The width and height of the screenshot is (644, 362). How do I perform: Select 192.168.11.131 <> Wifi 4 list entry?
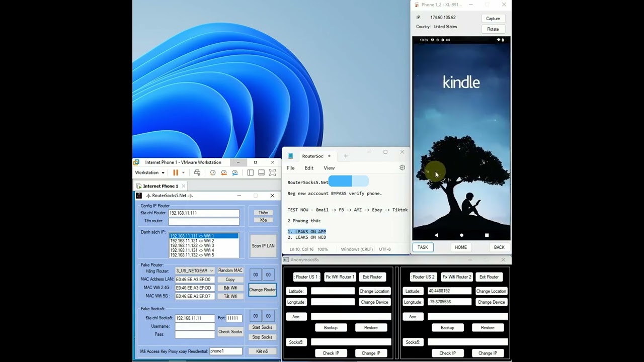[204, 250]
